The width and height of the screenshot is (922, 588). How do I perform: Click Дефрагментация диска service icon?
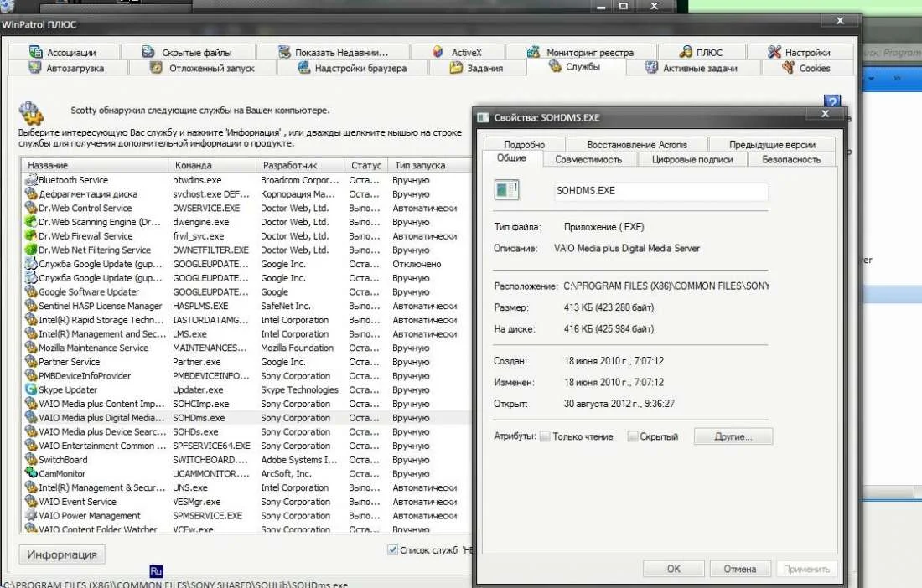31,193
